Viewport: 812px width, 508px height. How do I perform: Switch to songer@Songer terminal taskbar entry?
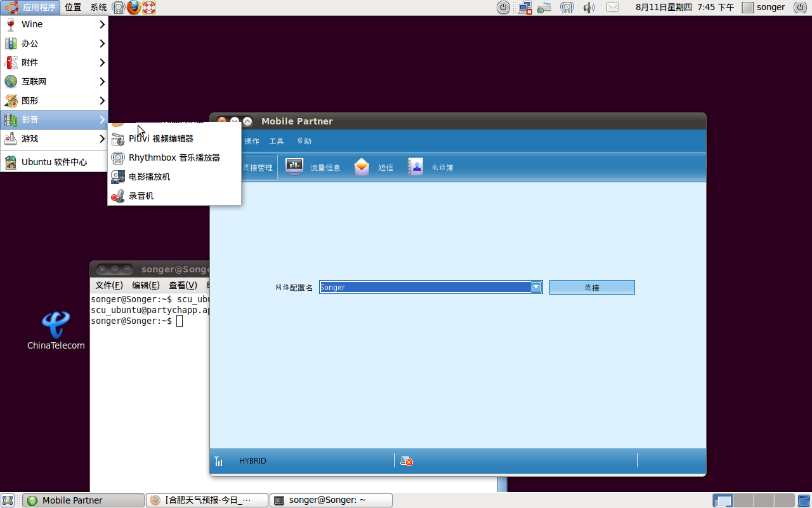[x=331, y=500]
